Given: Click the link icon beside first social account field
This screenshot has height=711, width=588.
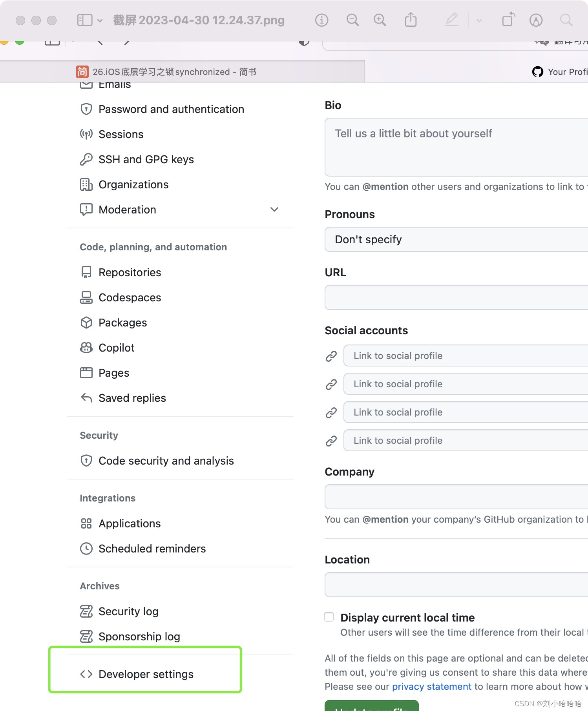Looking at the screenshot, I should click(331, 355).
